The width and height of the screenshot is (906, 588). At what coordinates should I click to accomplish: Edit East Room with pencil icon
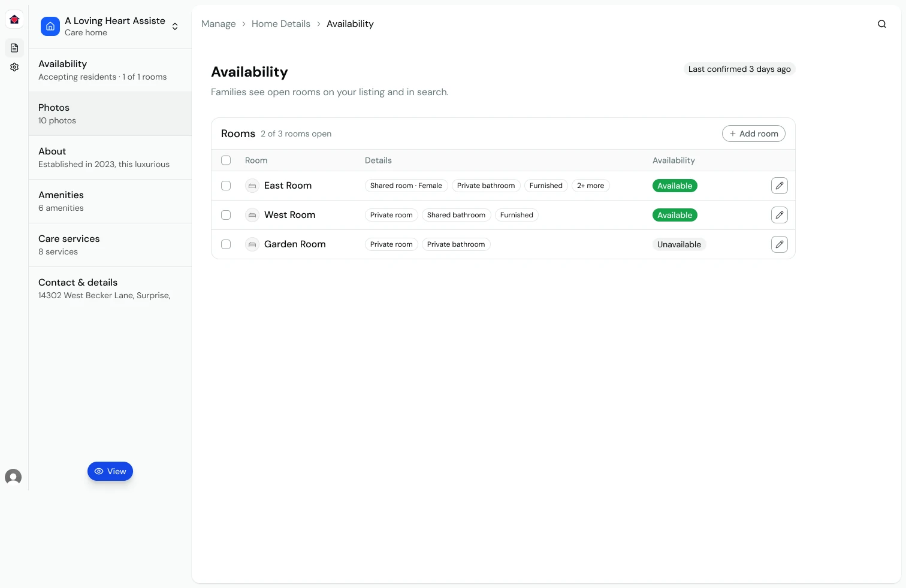pos(780,186)
